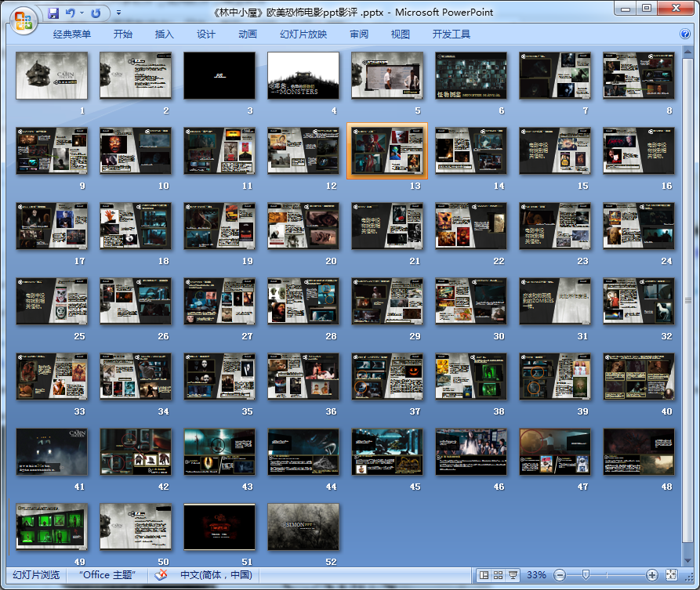Screen dimensions: 700x590
Task: Switch to the 插入 ribbon tab
Action: pyautogui.click(x=165, y=34)
